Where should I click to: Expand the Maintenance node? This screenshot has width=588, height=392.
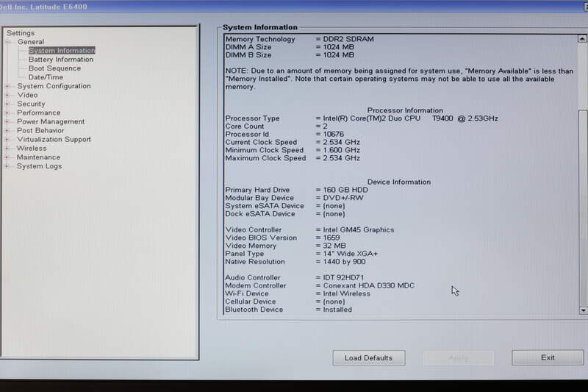(x=7, y=157)
